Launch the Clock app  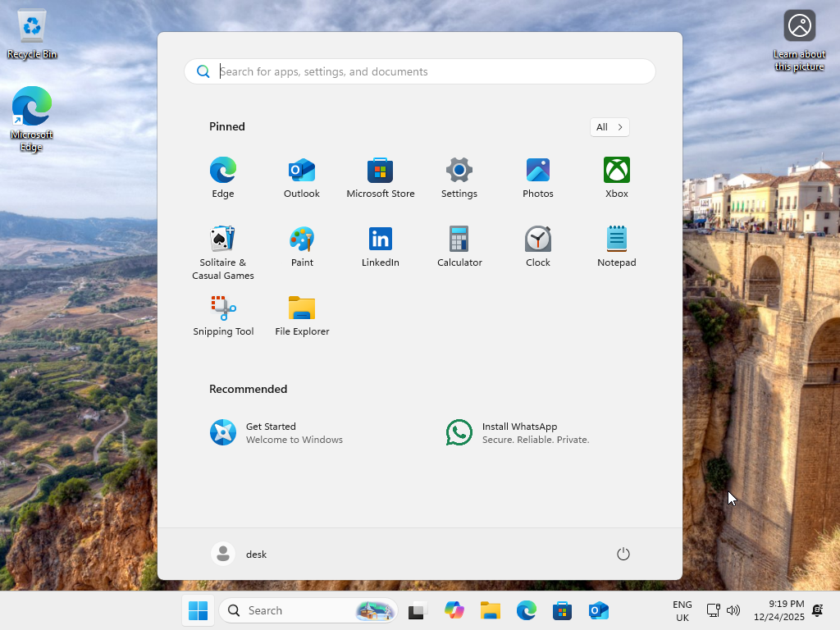tap(538, 245)
